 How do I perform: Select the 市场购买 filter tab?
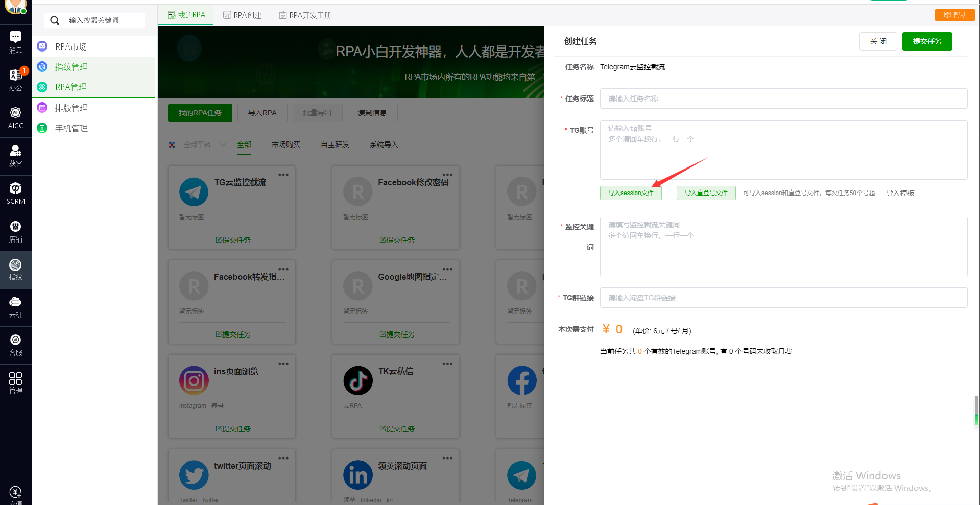tap(285, 145)
